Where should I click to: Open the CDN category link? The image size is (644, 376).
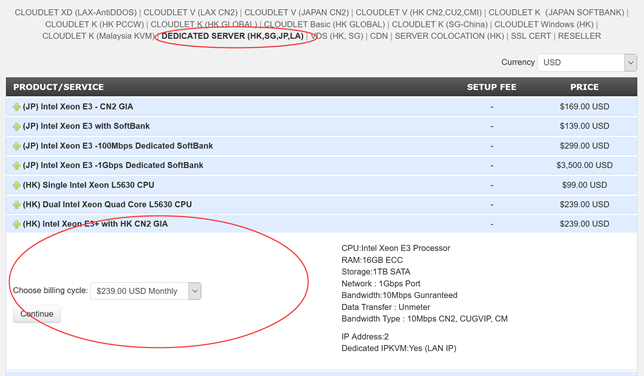pos(379,36)
